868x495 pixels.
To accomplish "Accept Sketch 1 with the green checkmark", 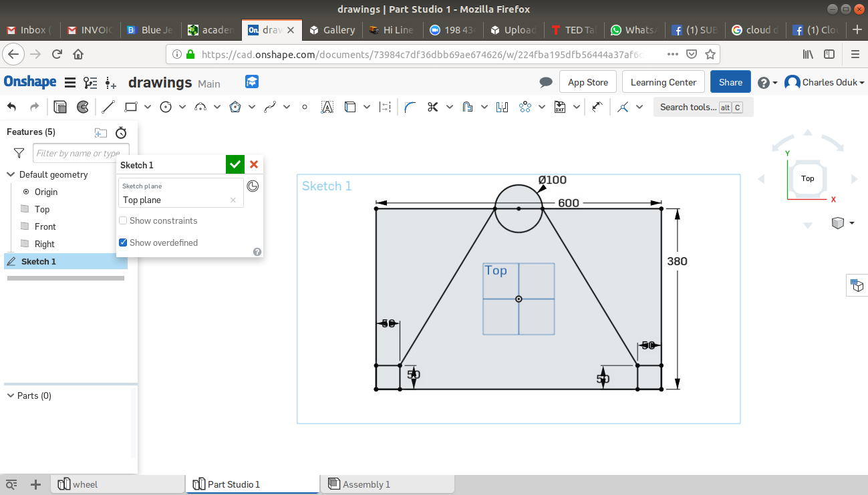I will tap(235, 164).
